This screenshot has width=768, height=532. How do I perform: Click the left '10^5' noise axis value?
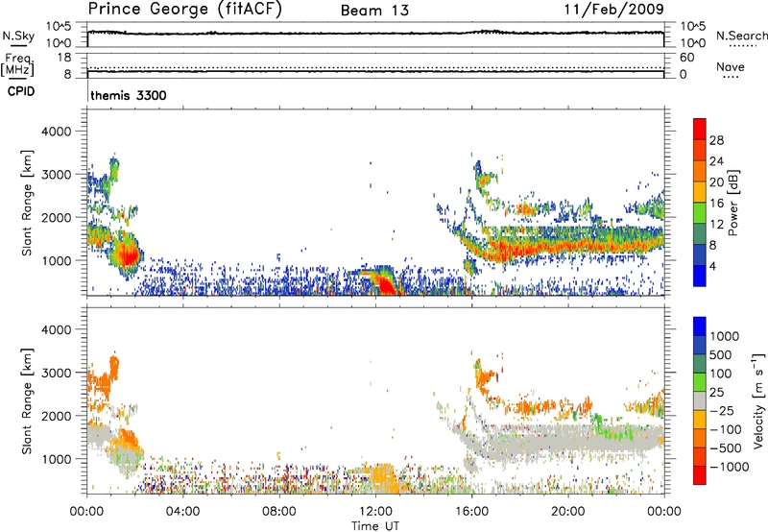[60, 27]
